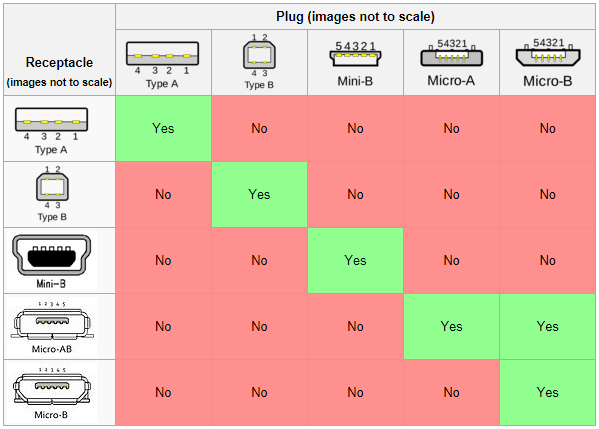
Task: Click Micro-AB receptacle with Micro-B plug Yes cell
Action: pyautogui.click(x=547, y=327)
